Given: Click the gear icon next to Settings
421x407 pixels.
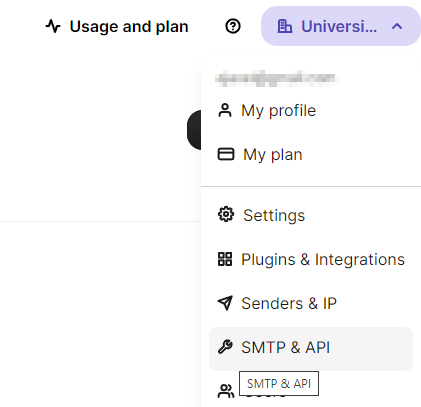Looking at the screenshot, I should [226, 214].
